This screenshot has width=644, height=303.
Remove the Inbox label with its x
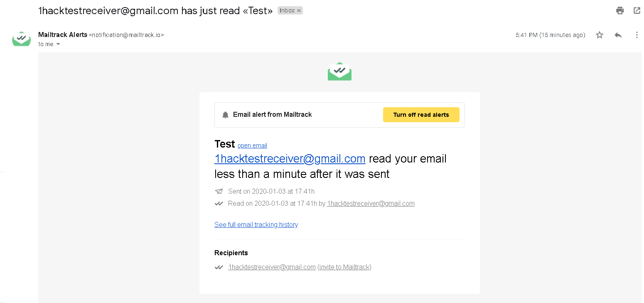pyautogui.click(x=299, y=11)
